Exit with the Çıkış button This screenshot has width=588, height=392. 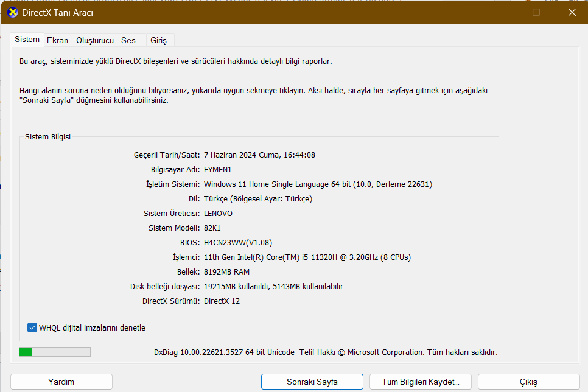tap(529, 382)
